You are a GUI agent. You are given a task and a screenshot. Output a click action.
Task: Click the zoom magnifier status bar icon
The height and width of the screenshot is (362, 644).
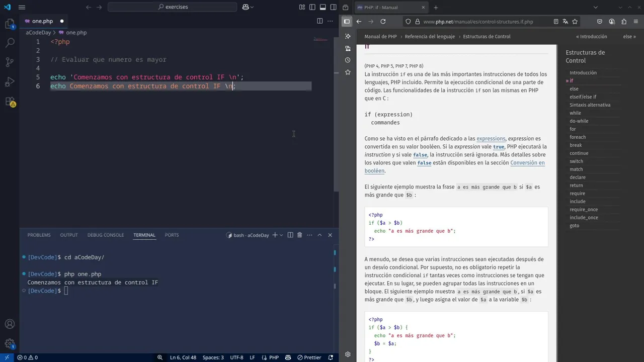(x=160, y=357)
